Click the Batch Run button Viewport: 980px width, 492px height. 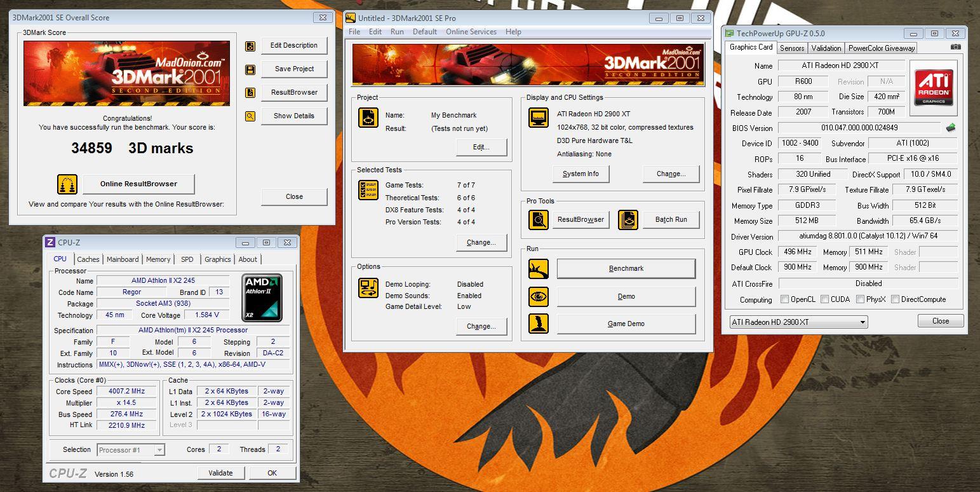pos(671,220)
